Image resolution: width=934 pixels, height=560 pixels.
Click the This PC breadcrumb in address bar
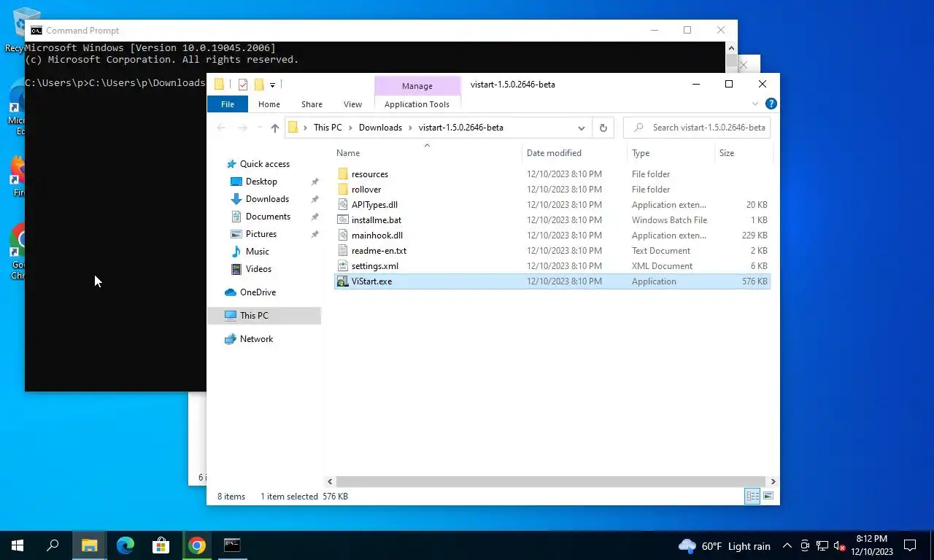click(328, 128)
